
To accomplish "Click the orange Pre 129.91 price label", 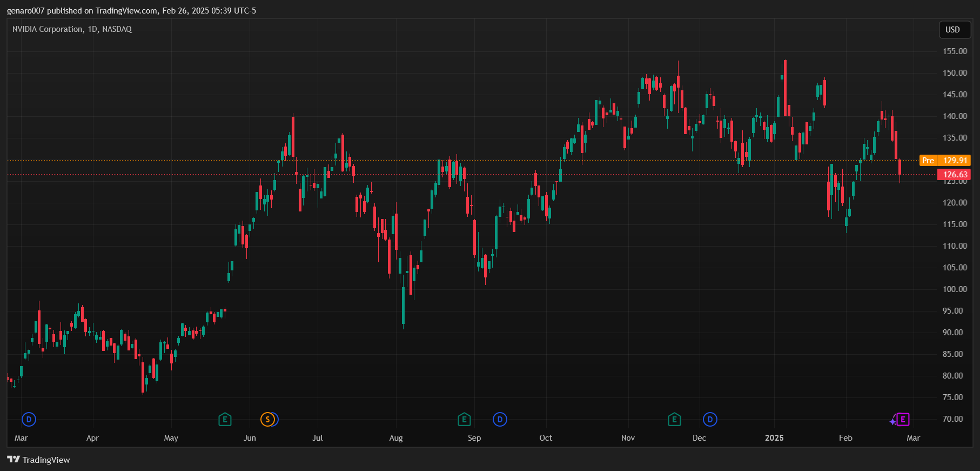I will [x=945, y=161].
